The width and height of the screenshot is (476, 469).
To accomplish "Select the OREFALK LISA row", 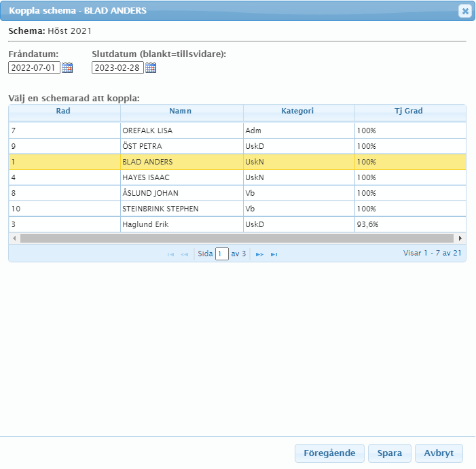I will [x=181, y=131].
